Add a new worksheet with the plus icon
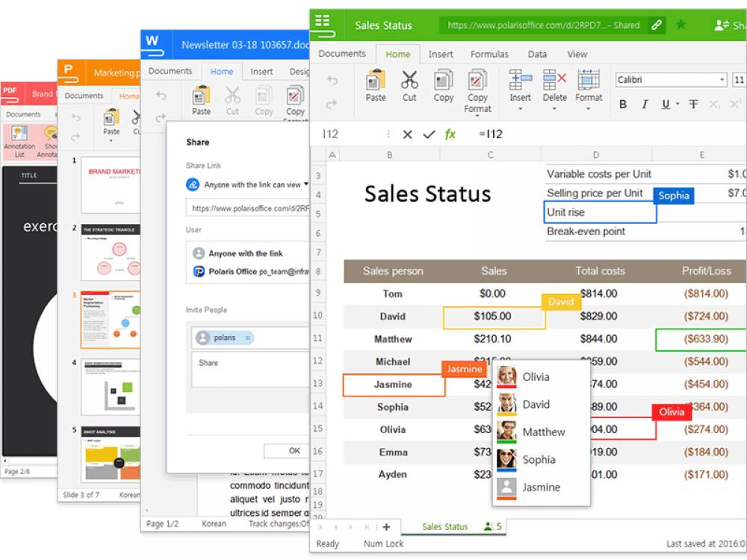This screenshot has height=560, width=747. tap(386, 526)
